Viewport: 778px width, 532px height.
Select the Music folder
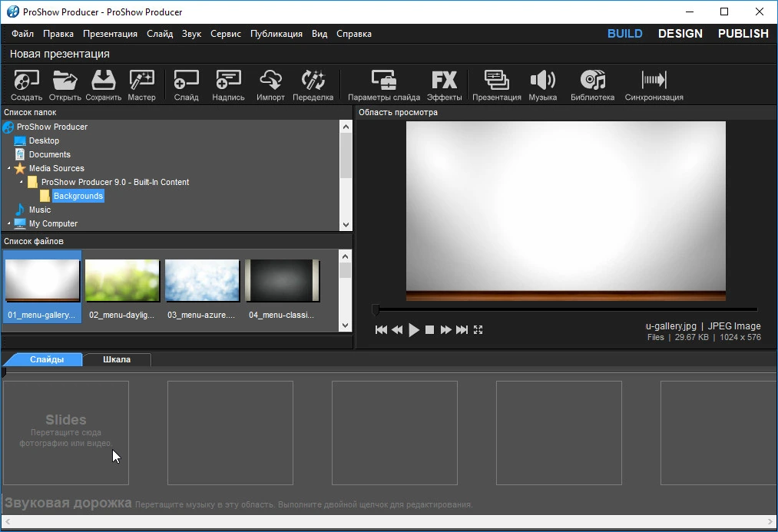pyautogui.click(x=40, y=210)
